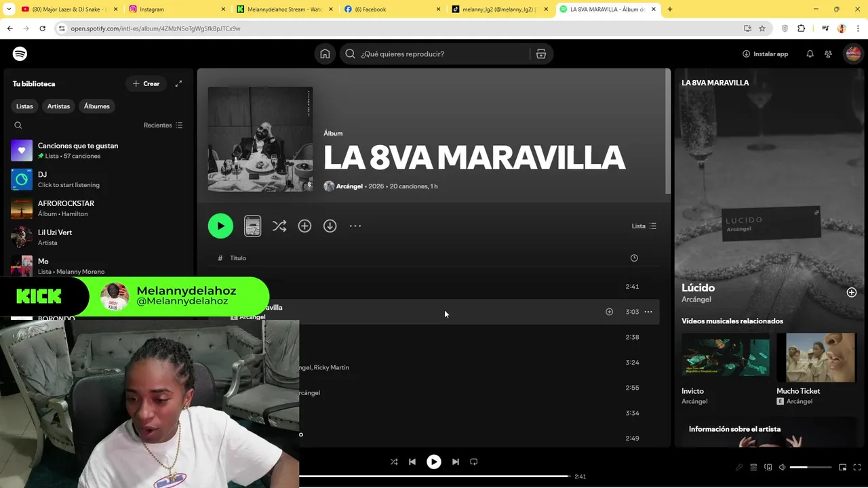Open the Me playlist by Melanny Moreno

click(97, 266)
